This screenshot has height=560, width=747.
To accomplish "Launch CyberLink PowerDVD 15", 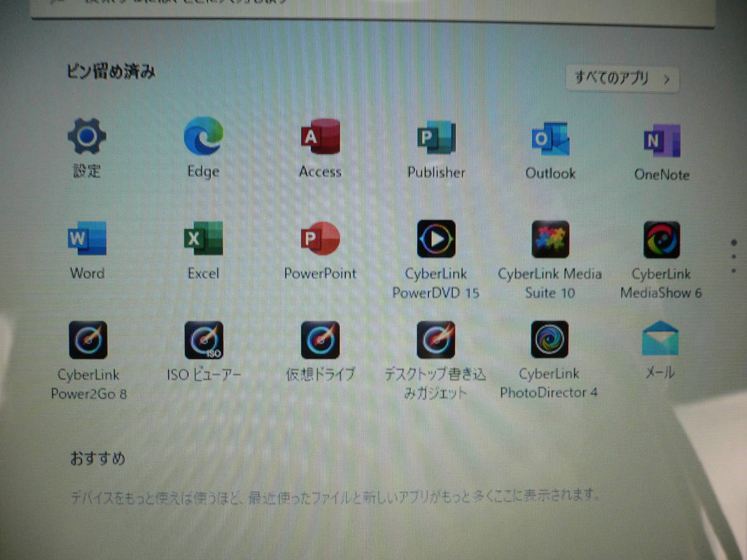I will tap(436, 239).
